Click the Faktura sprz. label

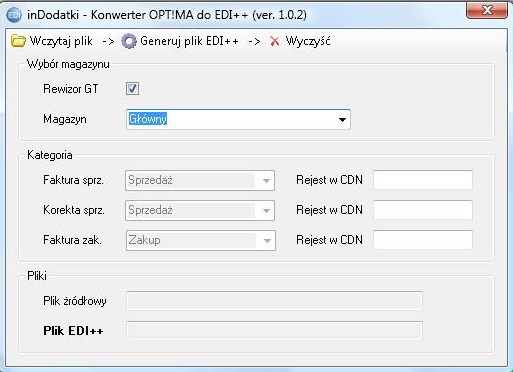coord(73,180)
